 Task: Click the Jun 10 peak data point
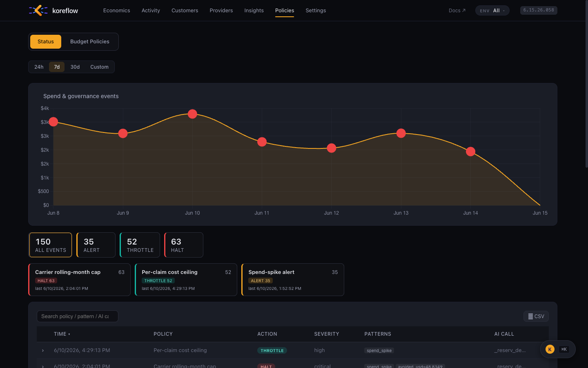click(192, 114)
